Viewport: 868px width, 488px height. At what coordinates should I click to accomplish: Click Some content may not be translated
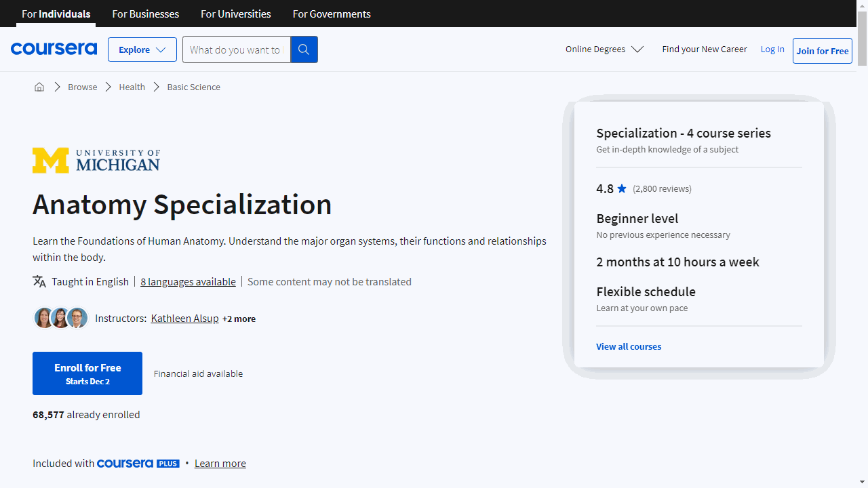tap(330, 281)
